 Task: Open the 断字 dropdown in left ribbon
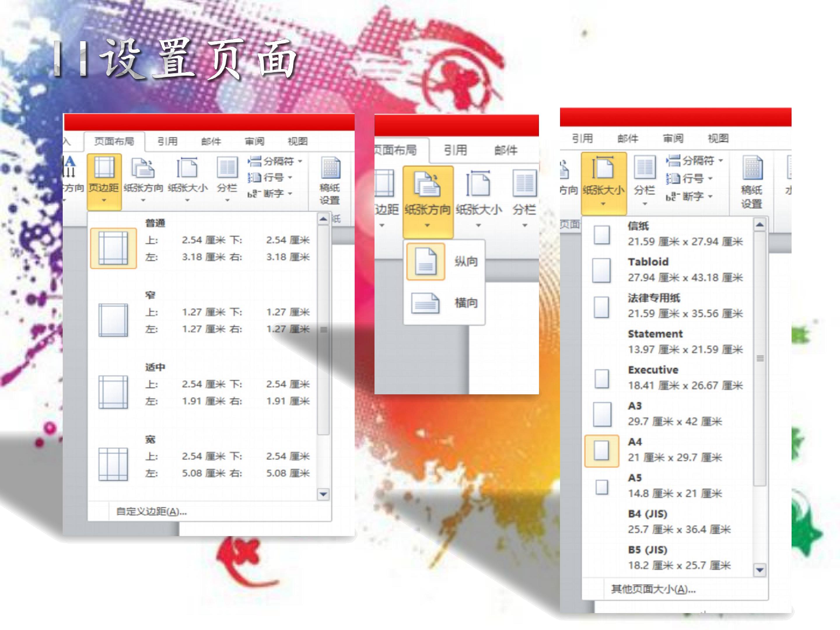click(270, 194)
